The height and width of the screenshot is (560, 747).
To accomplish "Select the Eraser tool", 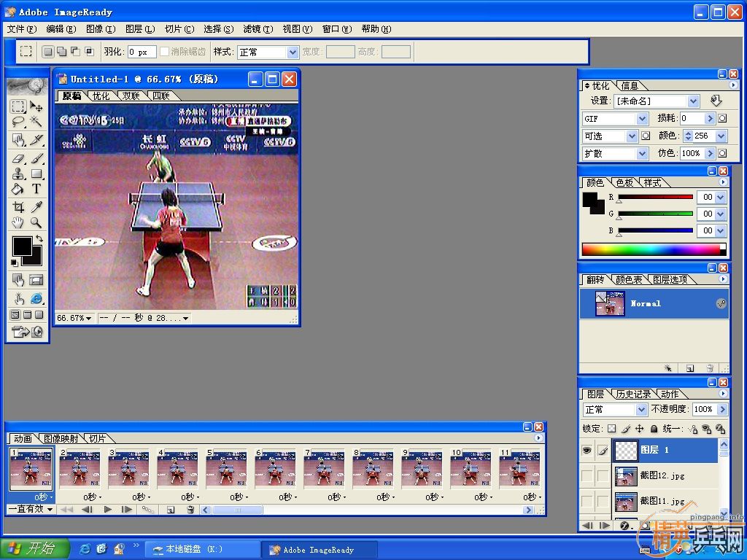I will tap(18, 158).
